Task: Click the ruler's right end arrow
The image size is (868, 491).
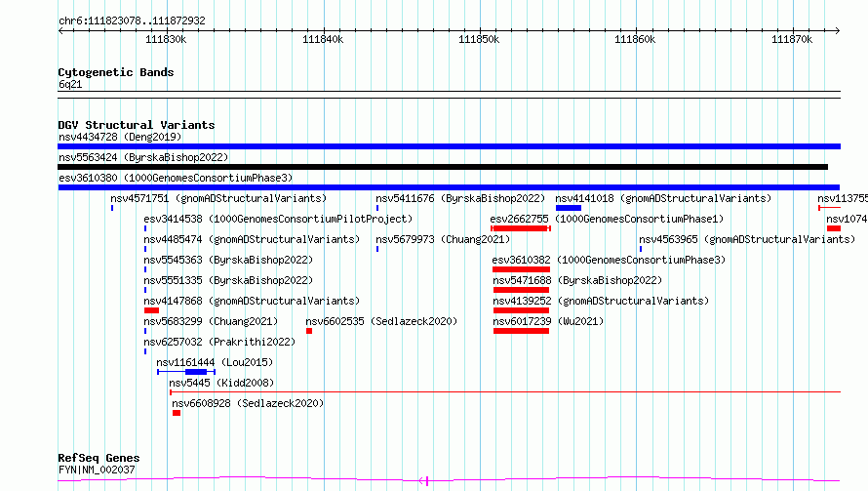Action: pos(838,31)
